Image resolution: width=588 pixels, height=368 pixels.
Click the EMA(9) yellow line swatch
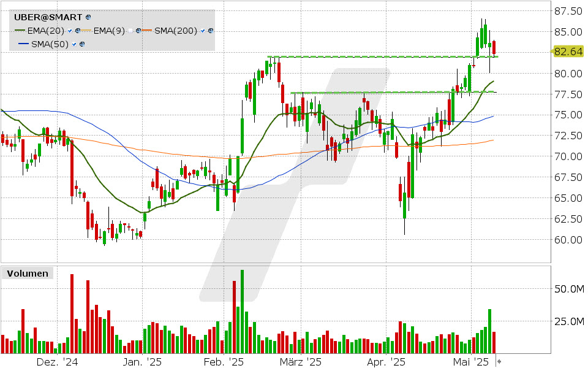point(86,30)
